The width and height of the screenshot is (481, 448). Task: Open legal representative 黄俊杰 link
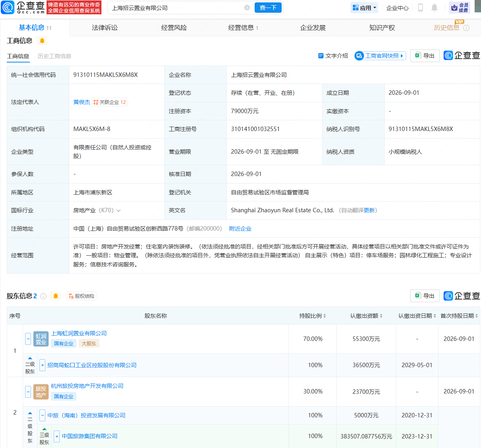(82, 102)
